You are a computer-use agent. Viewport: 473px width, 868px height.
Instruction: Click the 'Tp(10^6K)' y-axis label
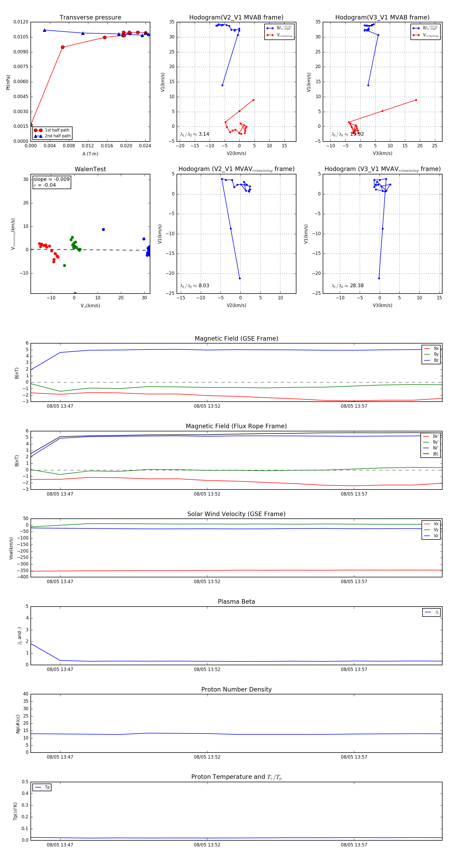coord(15,811)
